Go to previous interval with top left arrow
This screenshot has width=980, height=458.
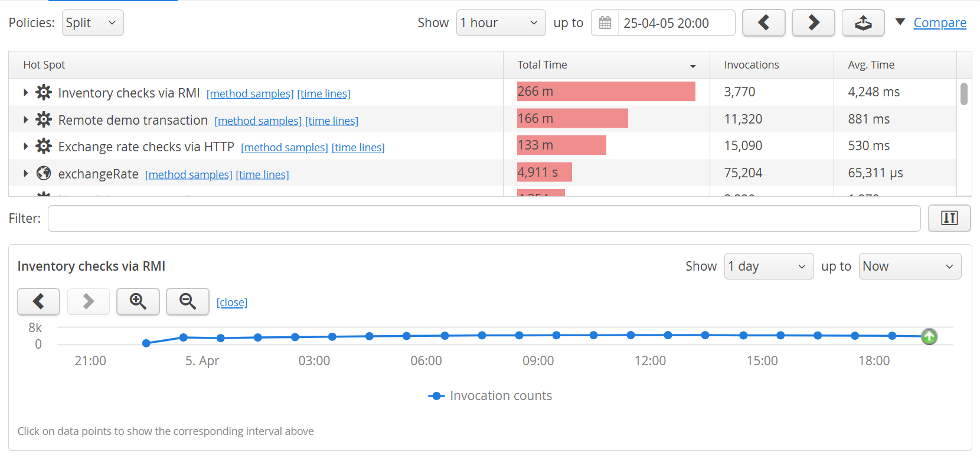(x=763, y=23)
